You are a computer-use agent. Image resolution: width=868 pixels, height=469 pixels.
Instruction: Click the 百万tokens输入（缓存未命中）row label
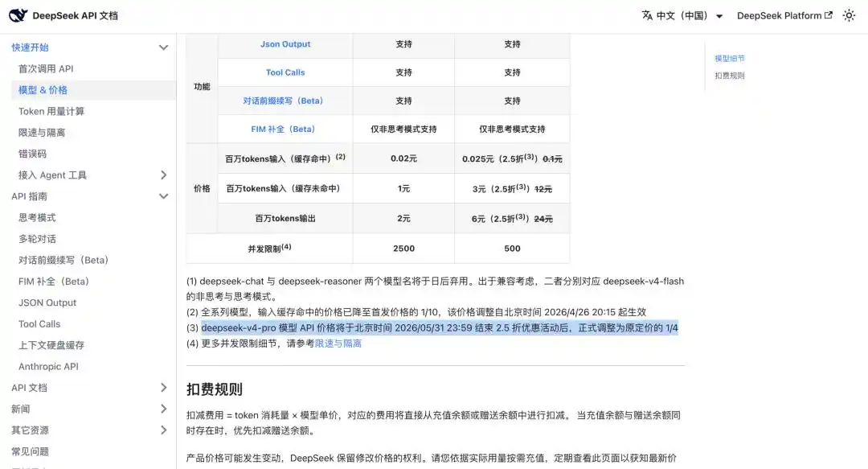point(285,188)
